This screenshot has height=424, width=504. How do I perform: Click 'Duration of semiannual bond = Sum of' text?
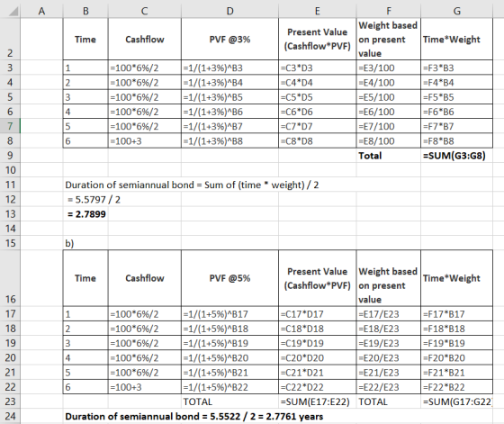pos(150,185)
